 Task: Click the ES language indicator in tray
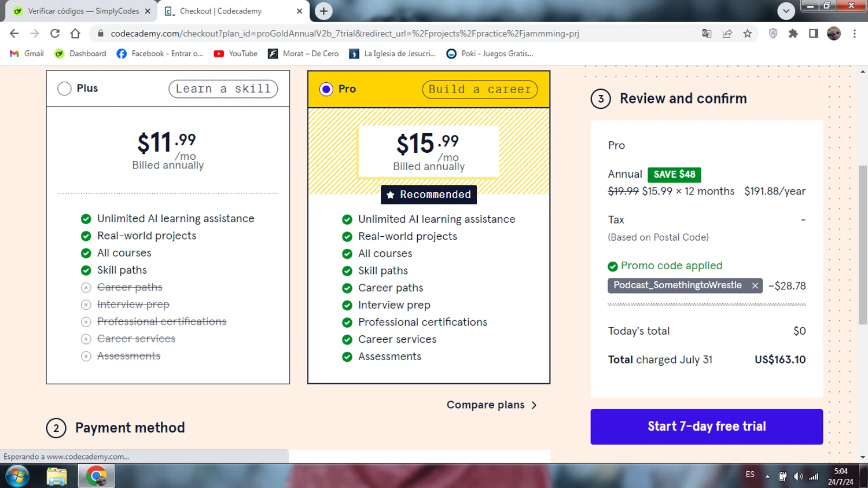[x=750, y=475]
